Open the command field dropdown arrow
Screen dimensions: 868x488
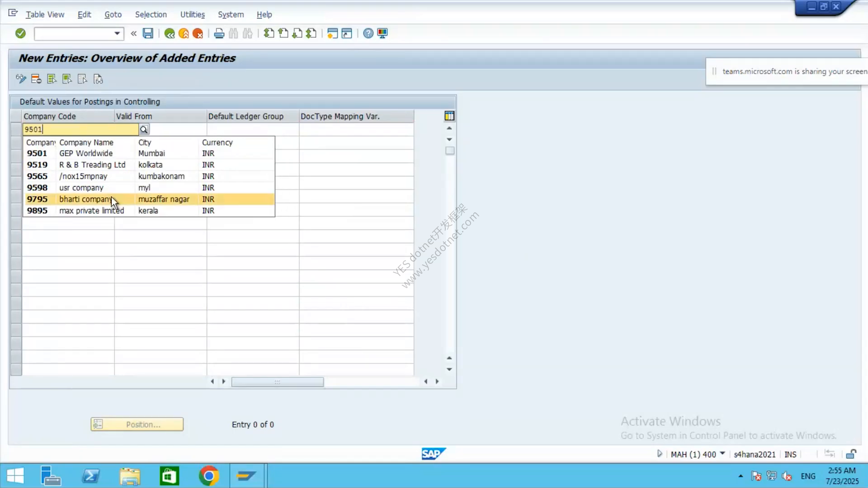tap(117, 33)
